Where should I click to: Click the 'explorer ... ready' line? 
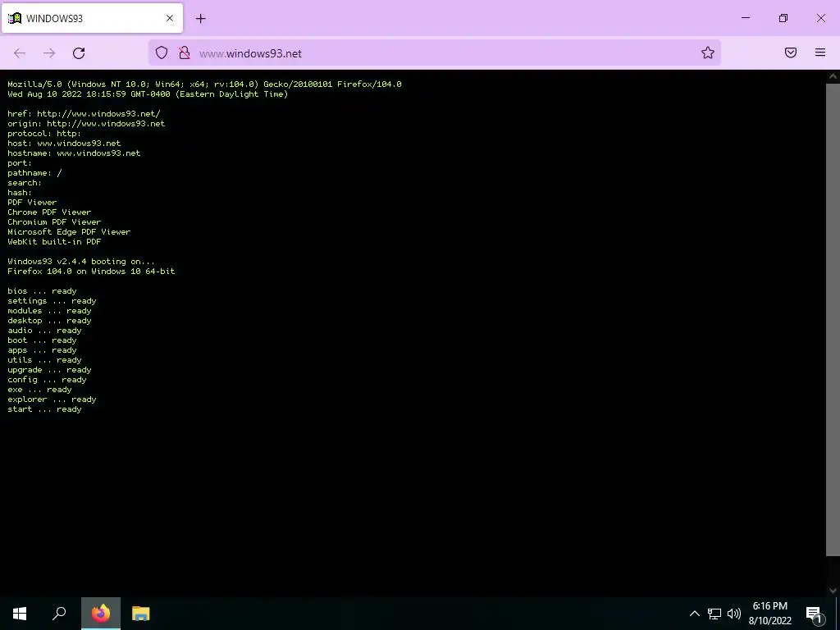pos(52,399)
